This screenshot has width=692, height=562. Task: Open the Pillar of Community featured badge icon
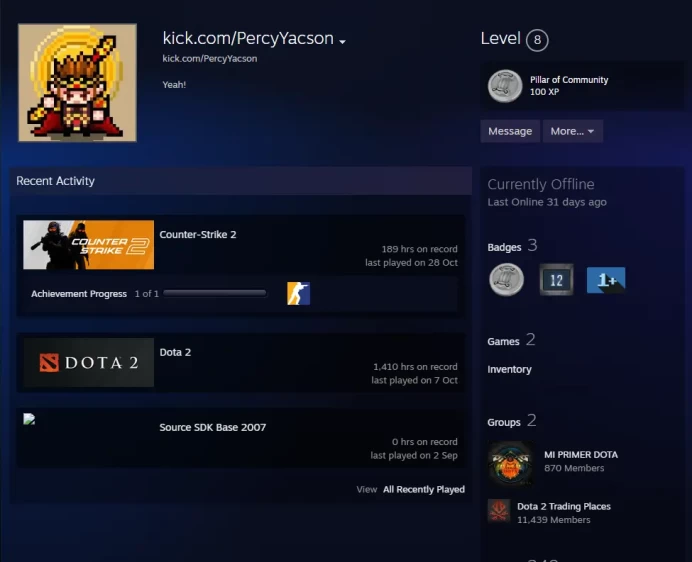(x=505, y=86)
